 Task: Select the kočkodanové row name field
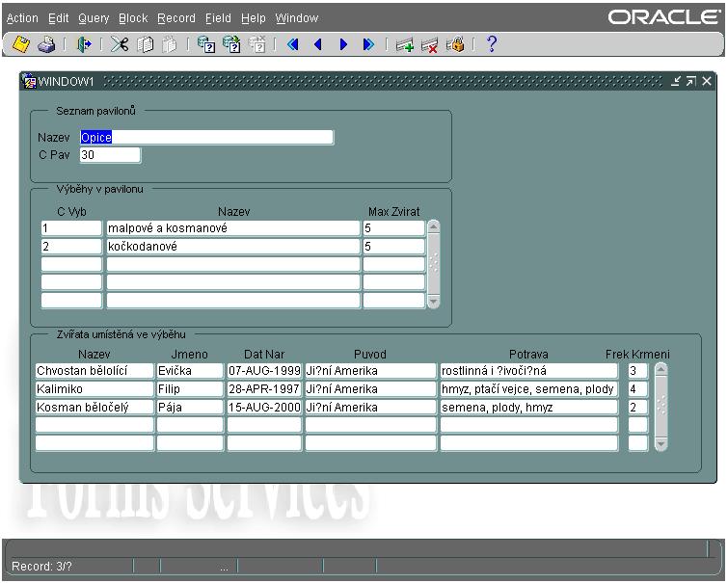point(232,247)
